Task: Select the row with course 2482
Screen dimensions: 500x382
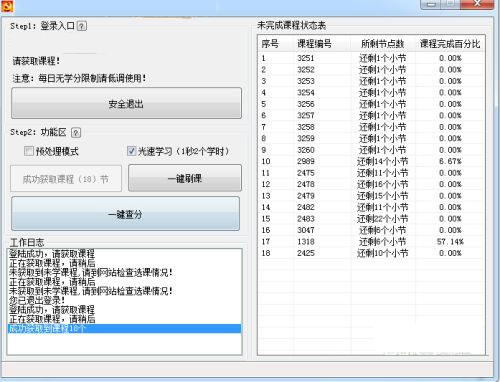Action: (371, 207)
